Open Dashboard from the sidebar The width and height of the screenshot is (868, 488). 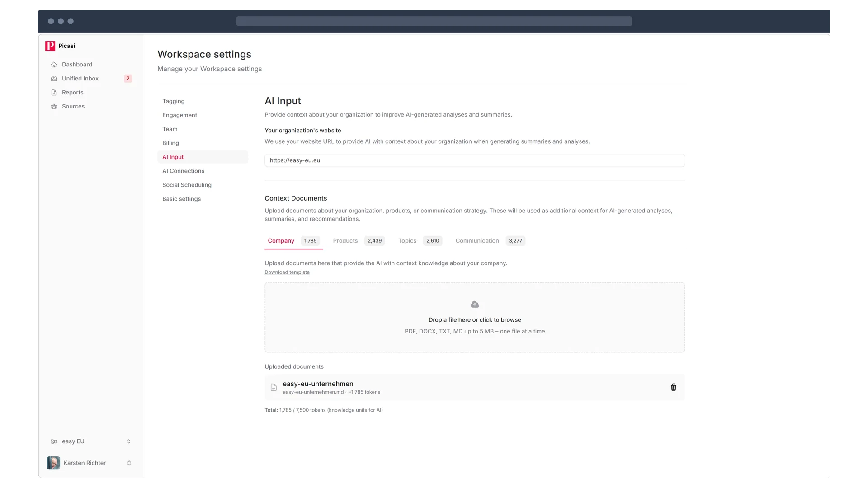coord(77,65)
